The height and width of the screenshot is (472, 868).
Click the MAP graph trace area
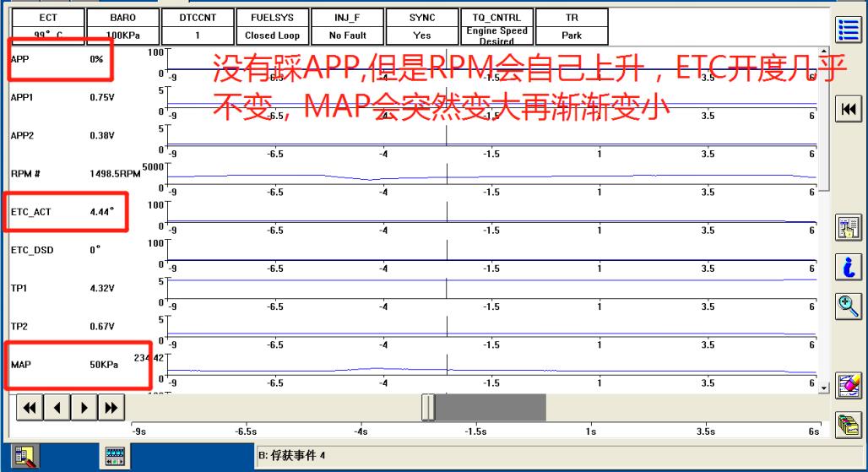[492, 365]
